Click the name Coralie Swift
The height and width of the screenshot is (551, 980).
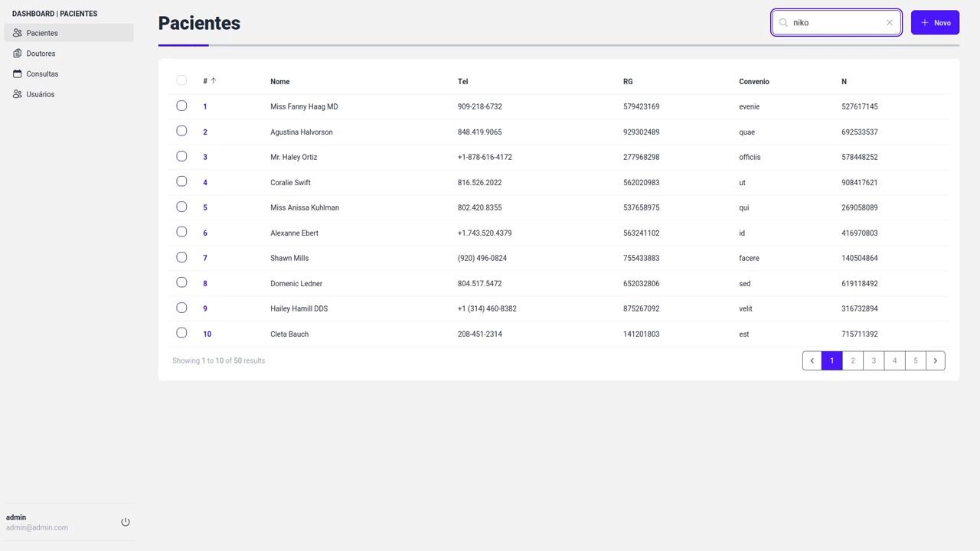click(x=290, y=183)
